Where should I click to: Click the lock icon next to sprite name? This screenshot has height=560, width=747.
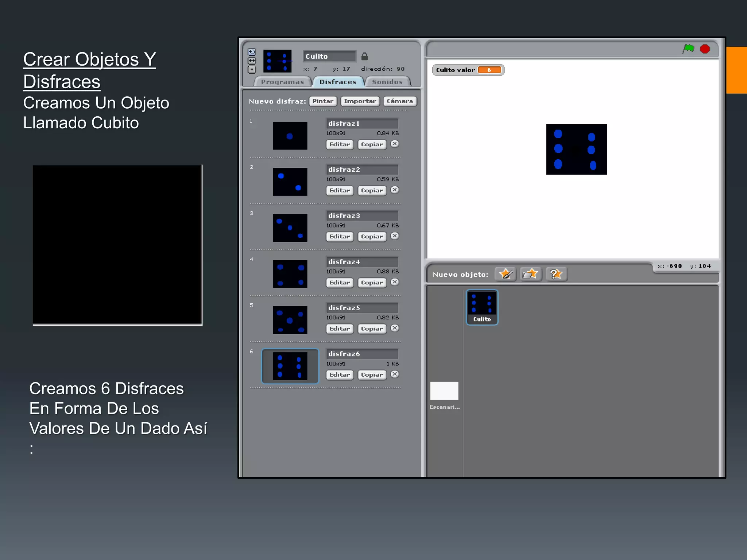click(364, 57)
